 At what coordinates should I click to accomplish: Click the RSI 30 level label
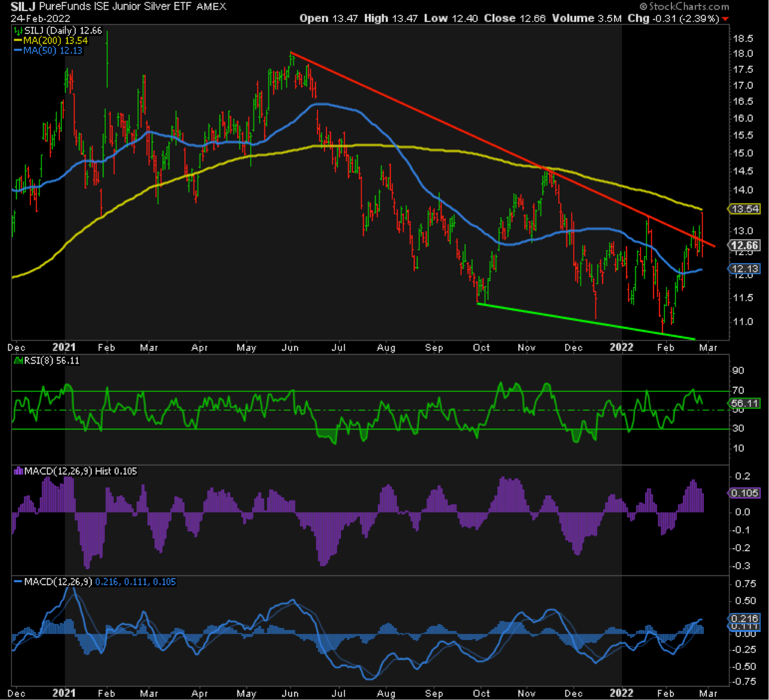738,428
